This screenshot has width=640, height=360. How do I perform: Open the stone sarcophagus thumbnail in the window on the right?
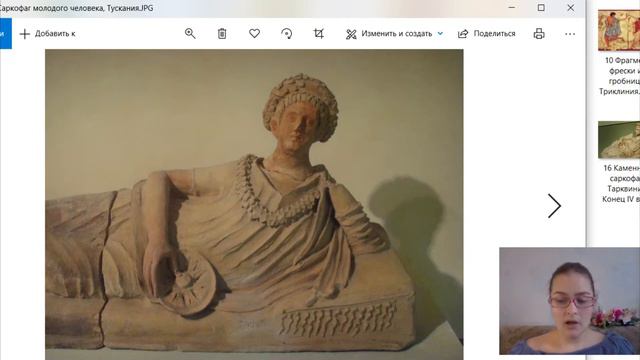619,140
